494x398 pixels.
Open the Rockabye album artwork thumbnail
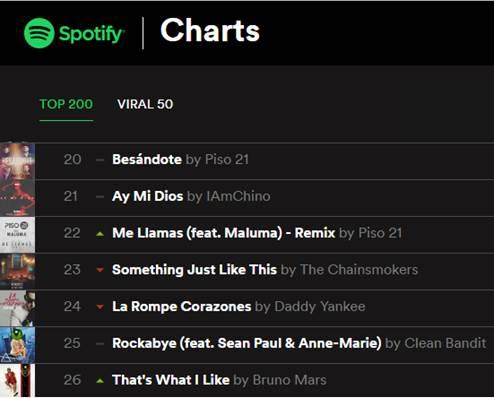click(17, 345)
